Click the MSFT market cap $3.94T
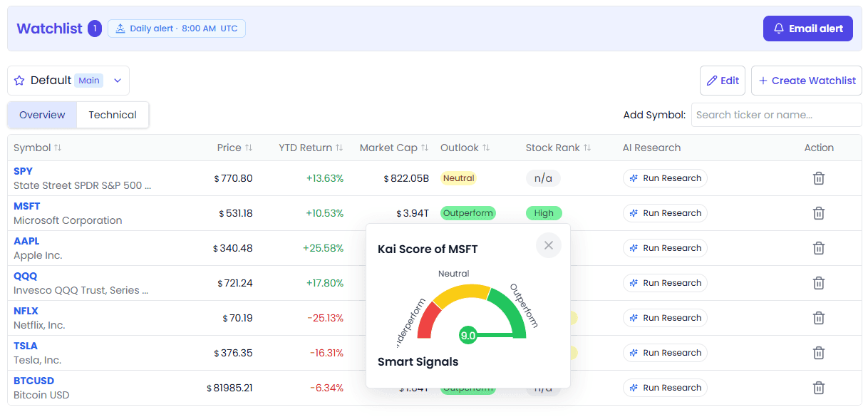868x417 pixels. (x=413, y=213)
